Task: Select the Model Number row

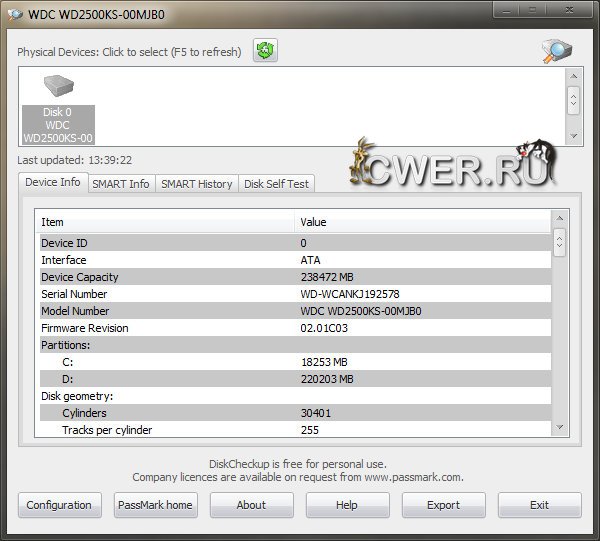Action: 292,311
